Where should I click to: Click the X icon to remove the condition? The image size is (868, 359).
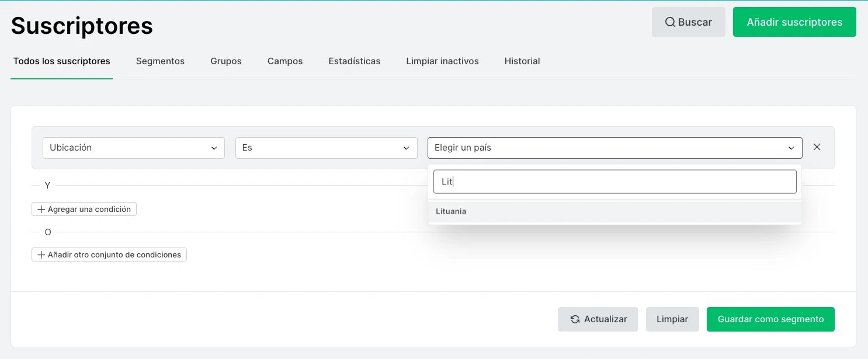click(x=817, y=147)
